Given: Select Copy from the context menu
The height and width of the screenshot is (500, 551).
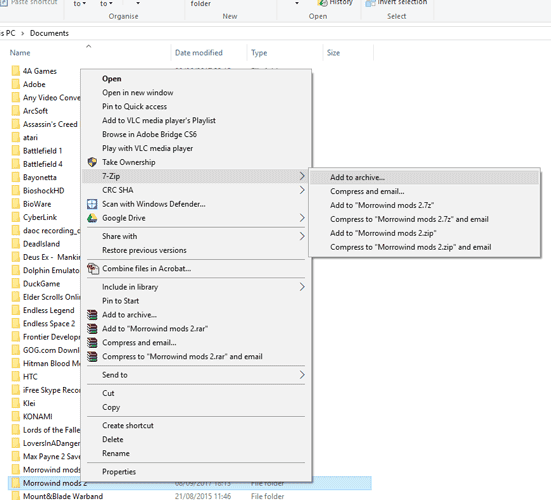Looking at the screenshot, I should pos(111,407).
